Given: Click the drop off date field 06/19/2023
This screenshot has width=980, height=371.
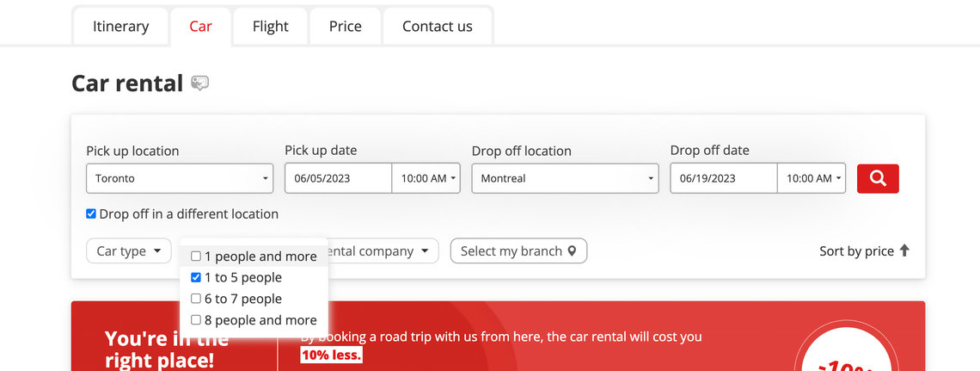Looking at the screenshot, I should (724, 178).
